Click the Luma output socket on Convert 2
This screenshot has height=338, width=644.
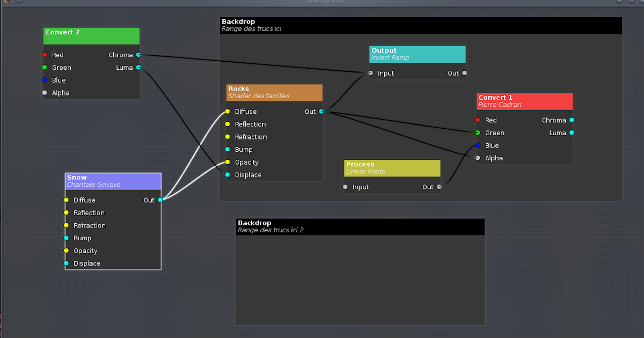tap(138, 68)
